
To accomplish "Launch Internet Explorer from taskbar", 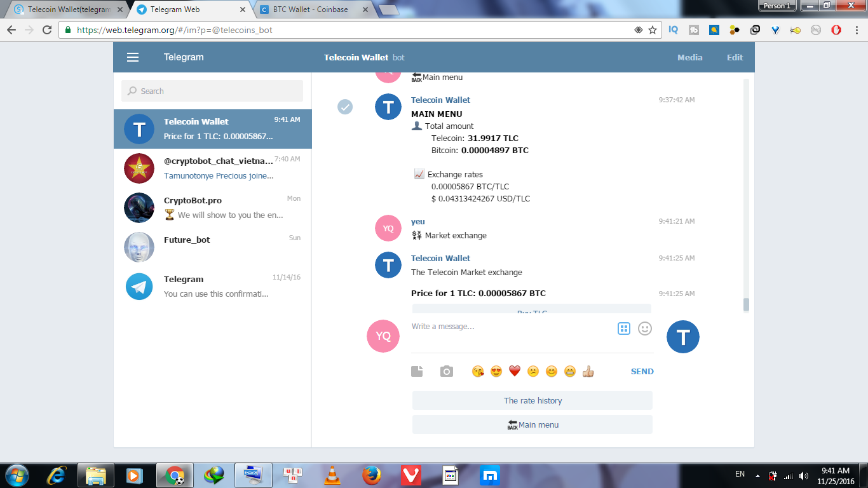I will [x=57, y=475].
